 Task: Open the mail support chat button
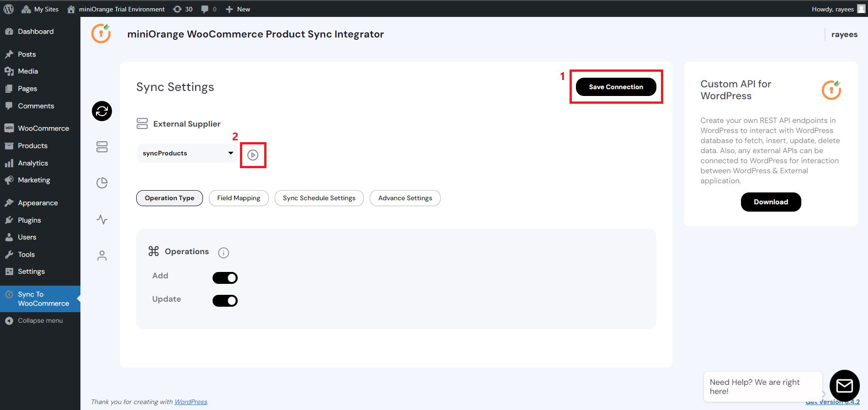(x=845, y=386)
